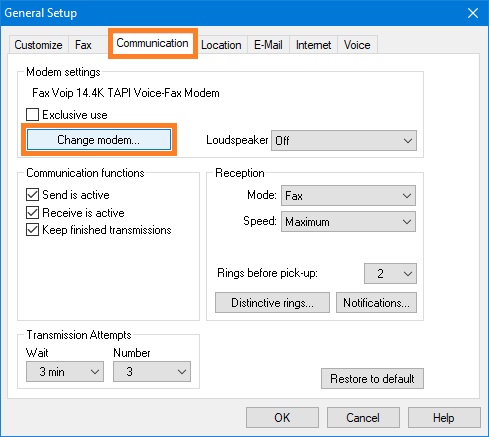Screen dimensions: 489x437
Task: Open the Distinctive rings dialog
Action: [x=272, y=303]
